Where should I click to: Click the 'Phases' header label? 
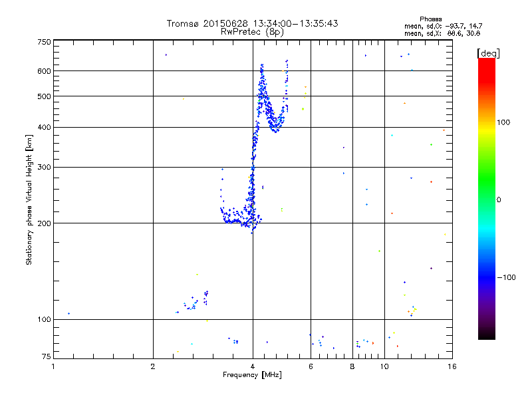coord(430,19)
